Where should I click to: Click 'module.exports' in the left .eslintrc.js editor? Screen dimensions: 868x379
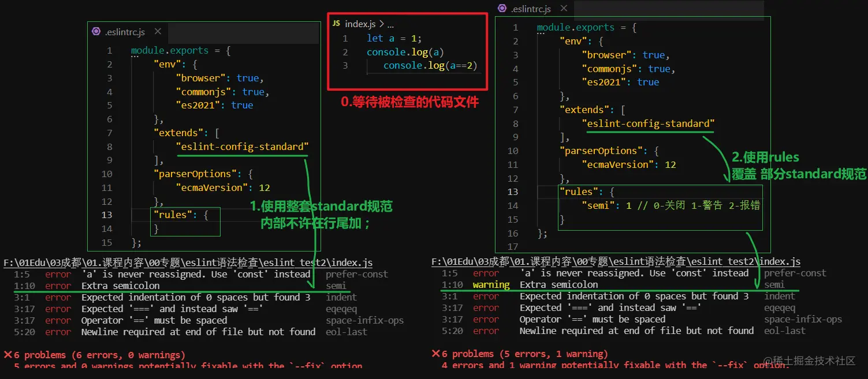click(169, 51)
